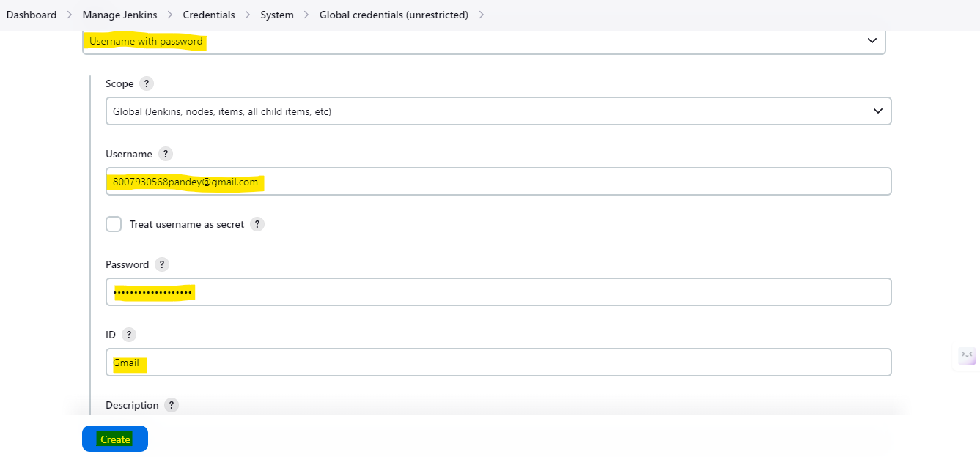Expand the Scope dropdown set to Global
This screenshot has height=457, width=980.
point(498,111)
